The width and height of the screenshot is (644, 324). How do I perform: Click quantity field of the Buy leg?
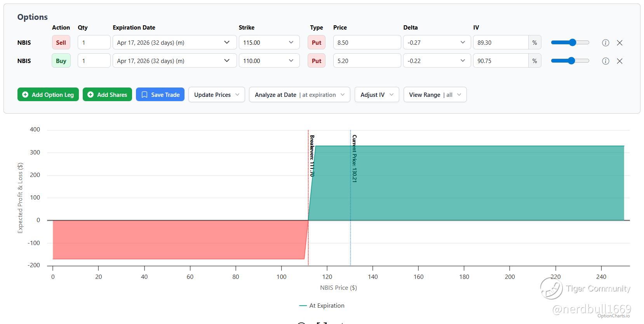(x=94, y=61)
